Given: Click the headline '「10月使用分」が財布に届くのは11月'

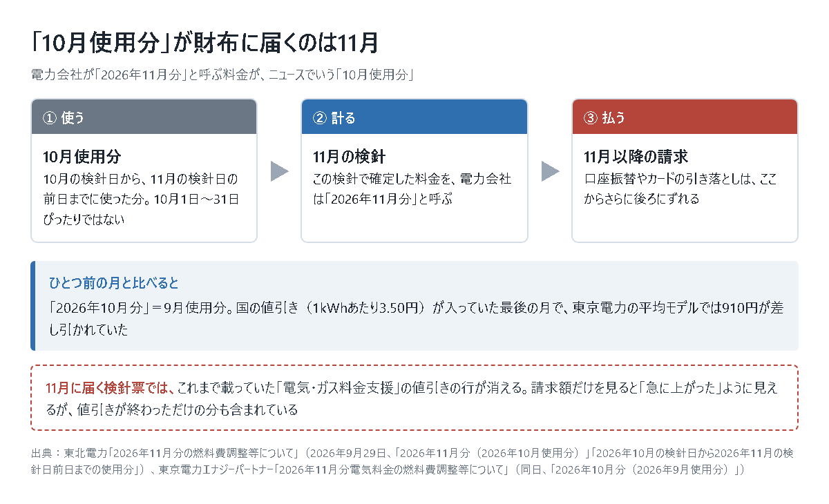Looking at the screenshot, I should point(205,43).
